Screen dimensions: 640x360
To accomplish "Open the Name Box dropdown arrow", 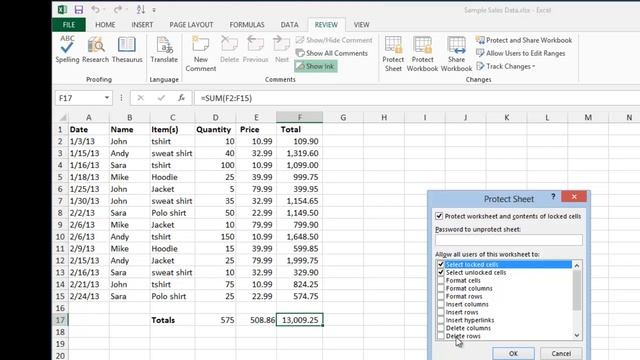I will click(107, 98).
